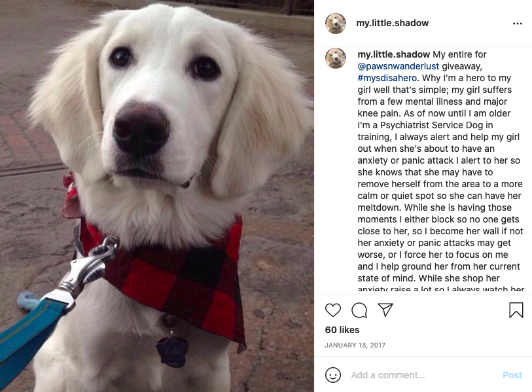Visit the @pawsnwanderlust mention
Screen dimensions: 532x392
pos(399,66)
